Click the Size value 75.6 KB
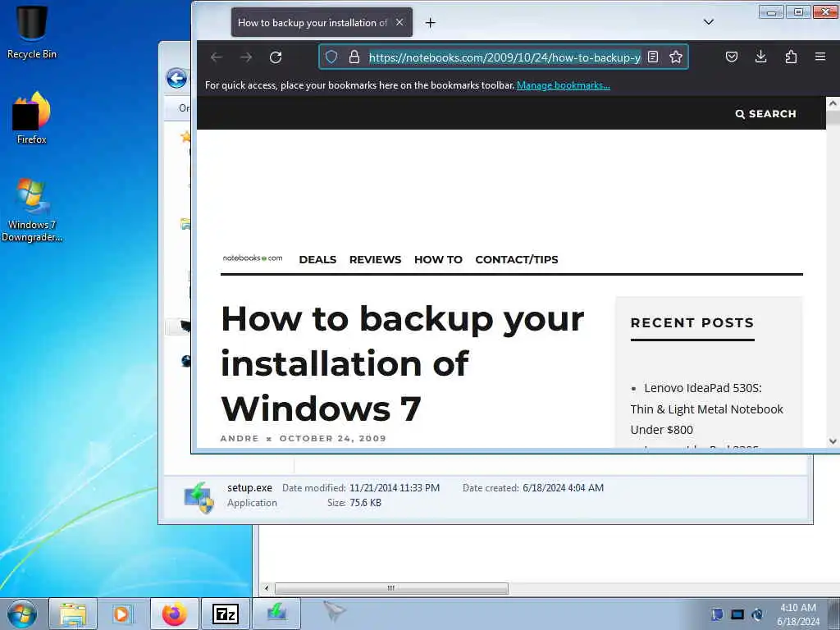The width and height of the screenshot is (840, 630). click(365, 503)
